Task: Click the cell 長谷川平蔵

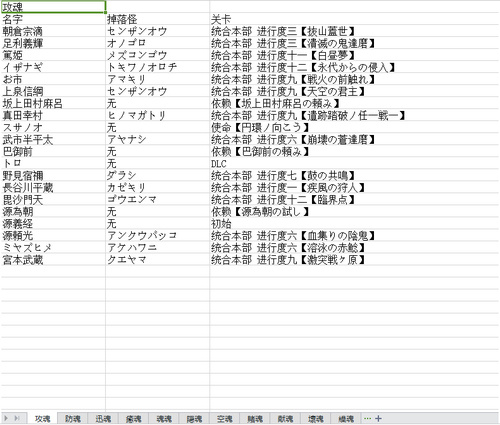Action: tap(53, 187)
